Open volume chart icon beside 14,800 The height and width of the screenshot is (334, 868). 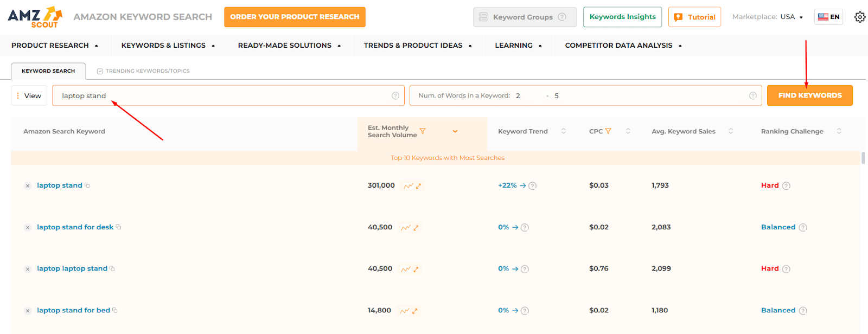click(405, 311)
